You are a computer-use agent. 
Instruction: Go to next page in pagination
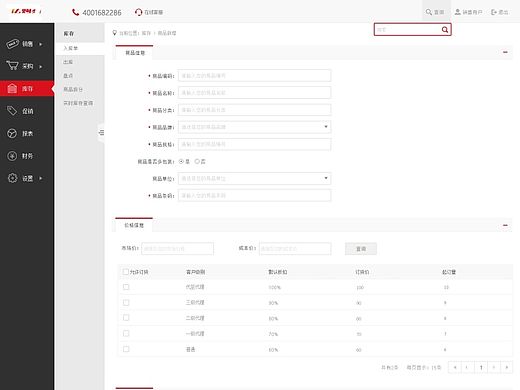[x=494, y=367]
